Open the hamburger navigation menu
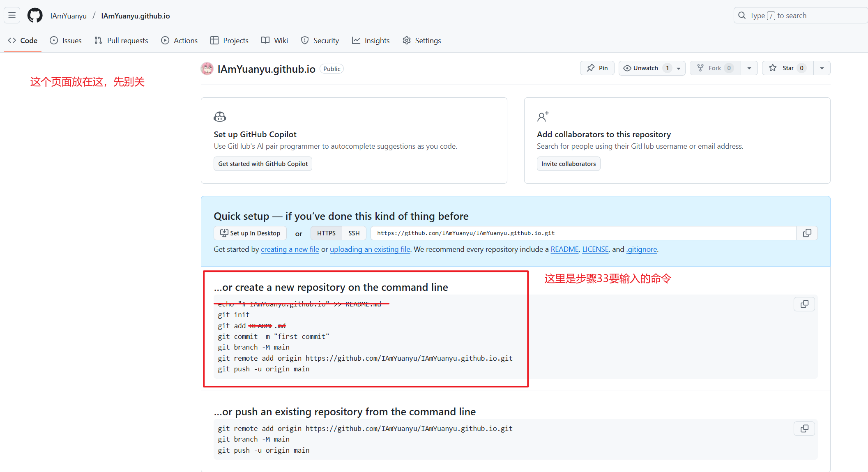Screen dimensions: 868x472 tap(12, 16)
